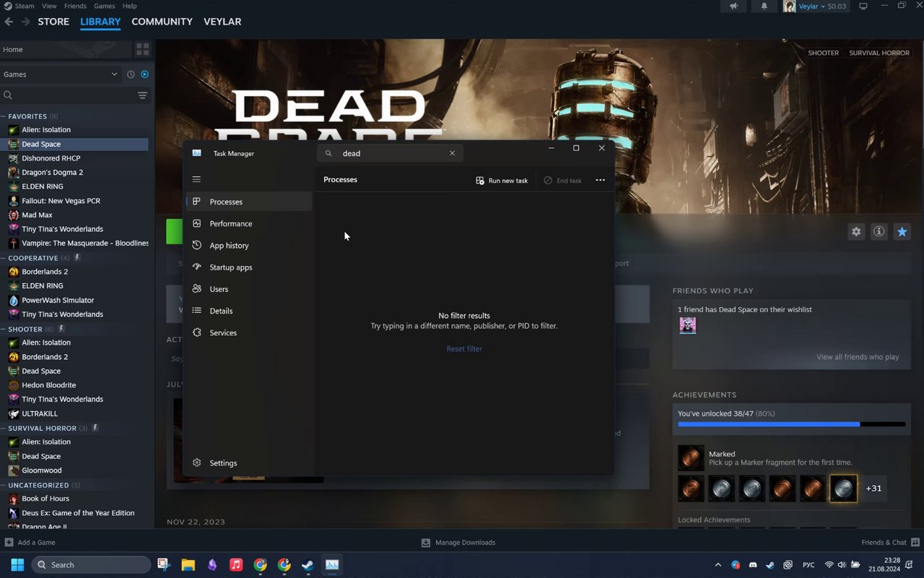Open Manage Downloads
This screenshot has width=924, height=578.
click(x=459, y=543)
